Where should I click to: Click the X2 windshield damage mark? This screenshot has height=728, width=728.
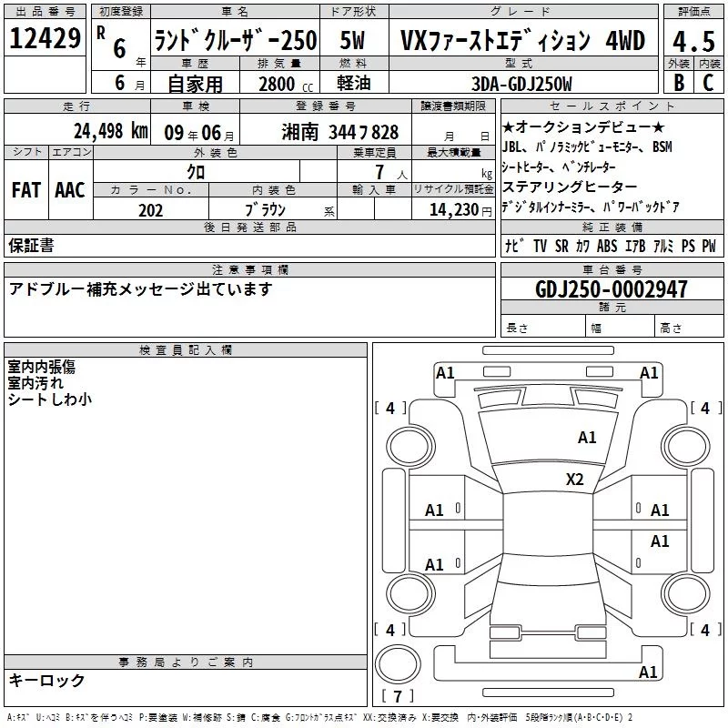tap(574, 480)
